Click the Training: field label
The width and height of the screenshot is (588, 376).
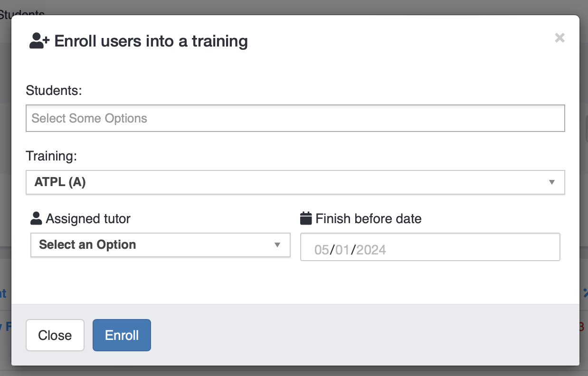click(51, 156)
